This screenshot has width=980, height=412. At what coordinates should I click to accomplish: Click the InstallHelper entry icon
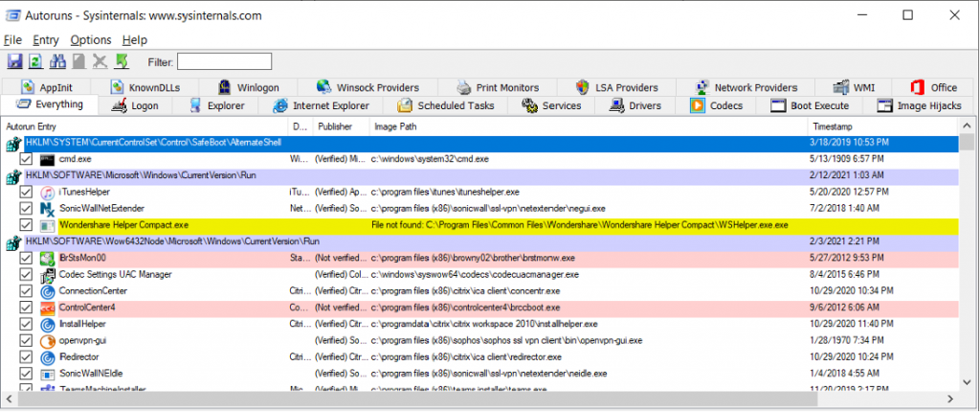tap(48, 324)
